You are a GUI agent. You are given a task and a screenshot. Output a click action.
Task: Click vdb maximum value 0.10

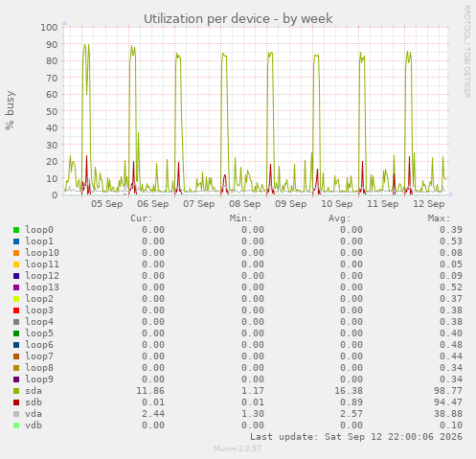451,425
